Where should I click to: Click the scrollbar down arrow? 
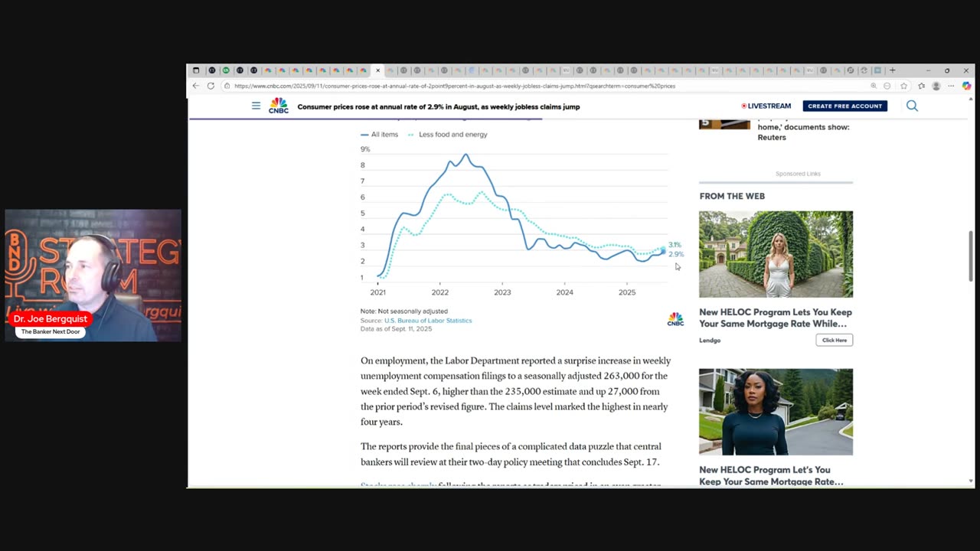point(971,481)
